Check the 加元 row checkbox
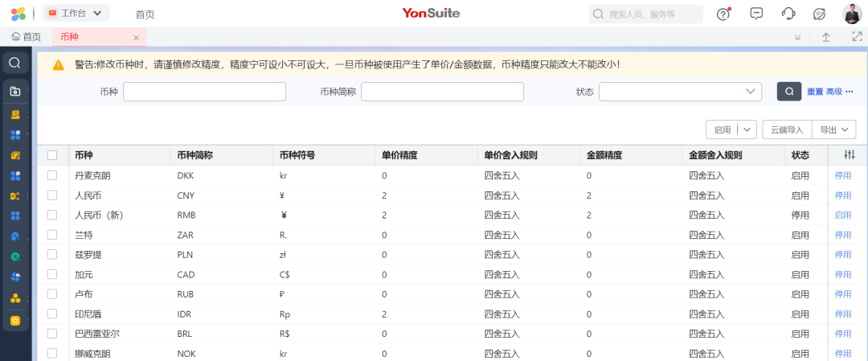The height and width of the screenshot is (361, 868). [52, 274]
